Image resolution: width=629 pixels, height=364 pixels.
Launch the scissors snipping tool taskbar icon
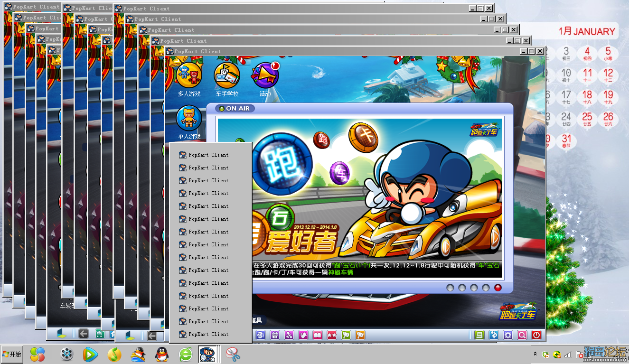233,354
